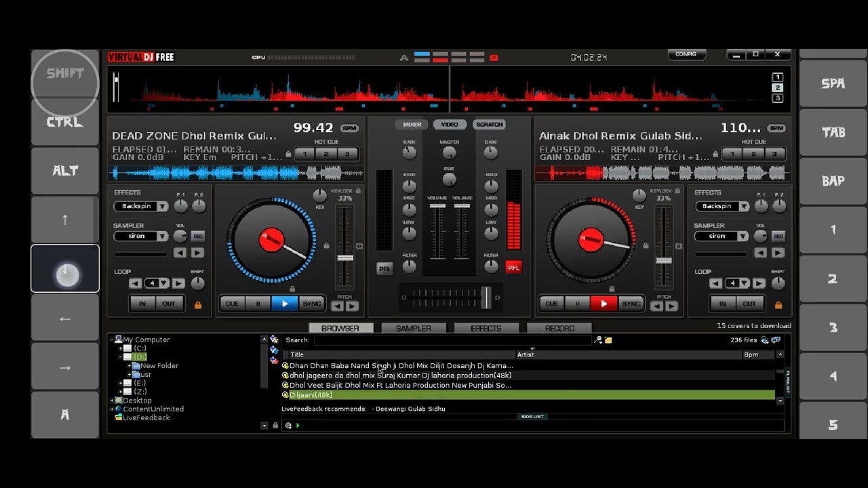The height and width of the screenshot is (488, 868).
Task: Click the add favorite folder icon
Action: [x=274, y=339]
